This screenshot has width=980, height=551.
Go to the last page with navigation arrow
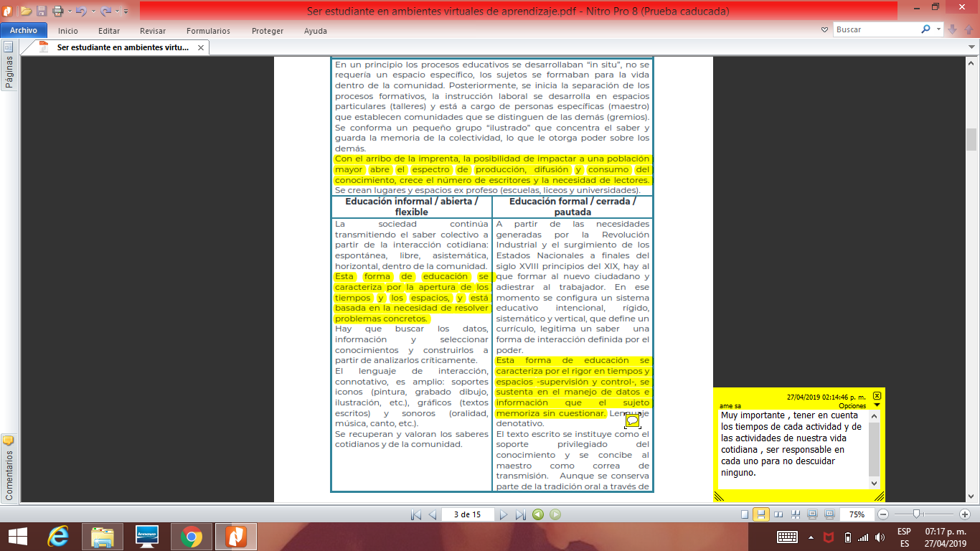point(521,514)
